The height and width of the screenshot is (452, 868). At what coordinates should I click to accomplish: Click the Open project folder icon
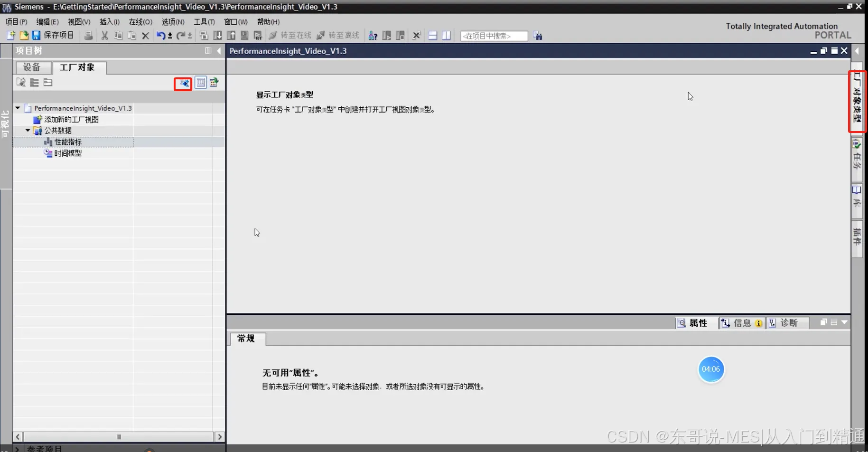23,36
